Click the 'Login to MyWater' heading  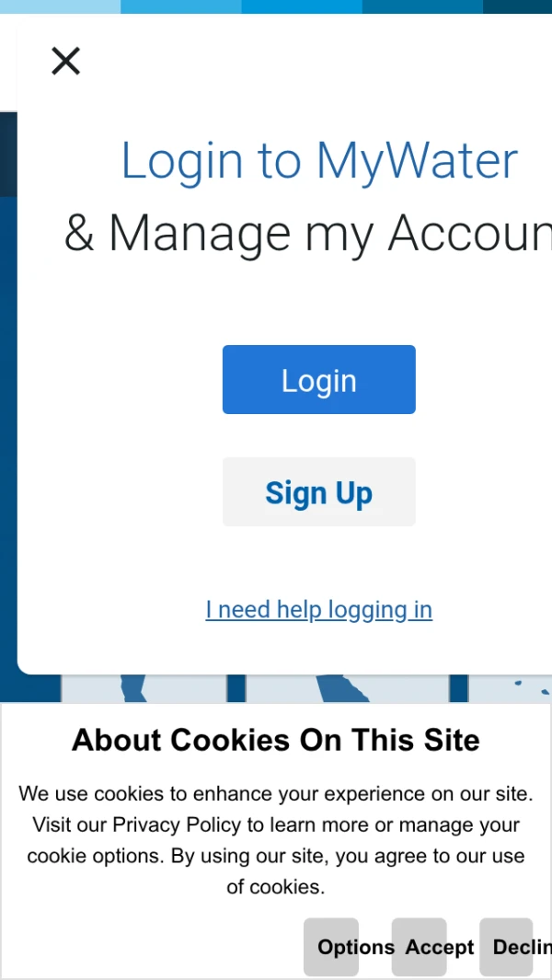pyautogui.click(x=319, y=161)
